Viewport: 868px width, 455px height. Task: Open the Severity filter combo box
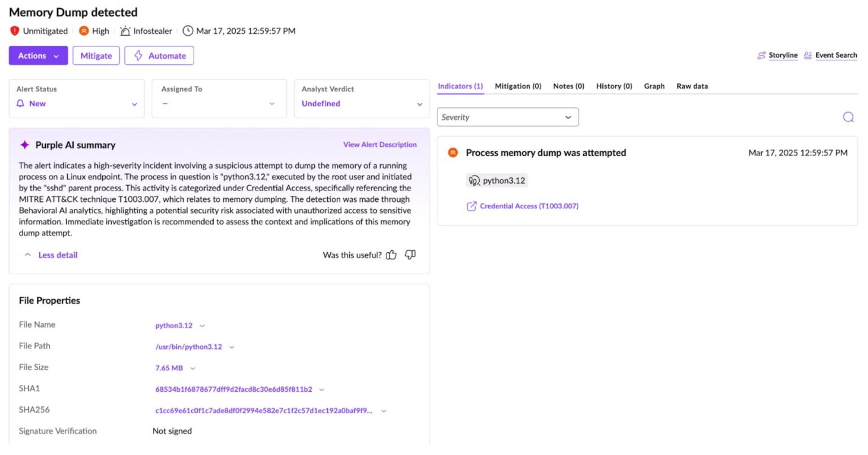[x=507, y=117]
